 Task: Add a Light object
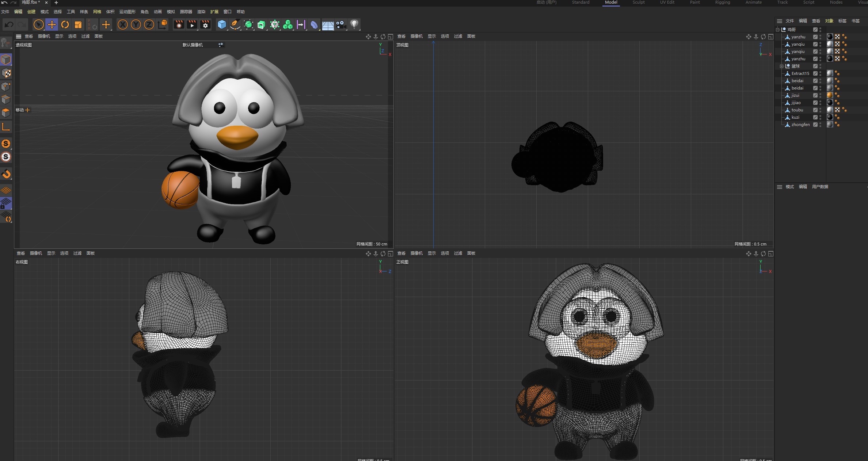(x=354, y=24)
